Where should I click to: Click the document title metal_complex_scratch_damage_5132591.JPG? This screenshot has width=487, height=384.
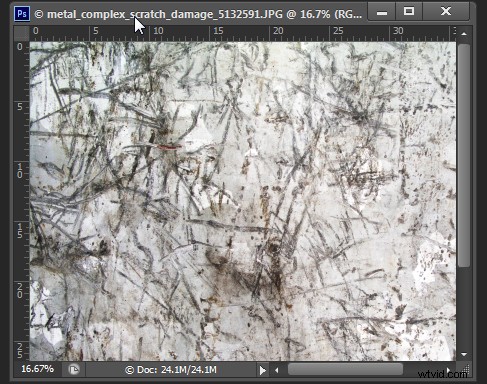[165, 14]
